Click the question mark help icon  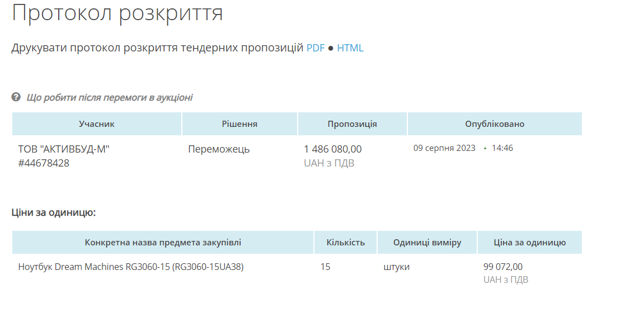(x=16, y=97)
